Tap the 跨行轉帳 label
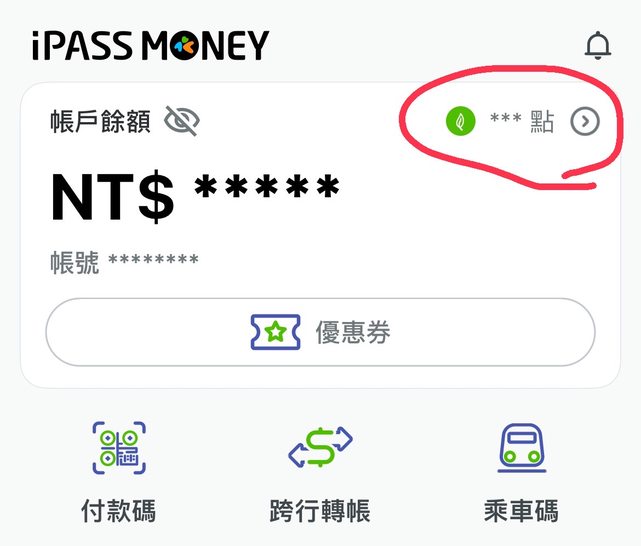This screenshot has width=641, height=546. pyautogui.click(x=320, y=511)
